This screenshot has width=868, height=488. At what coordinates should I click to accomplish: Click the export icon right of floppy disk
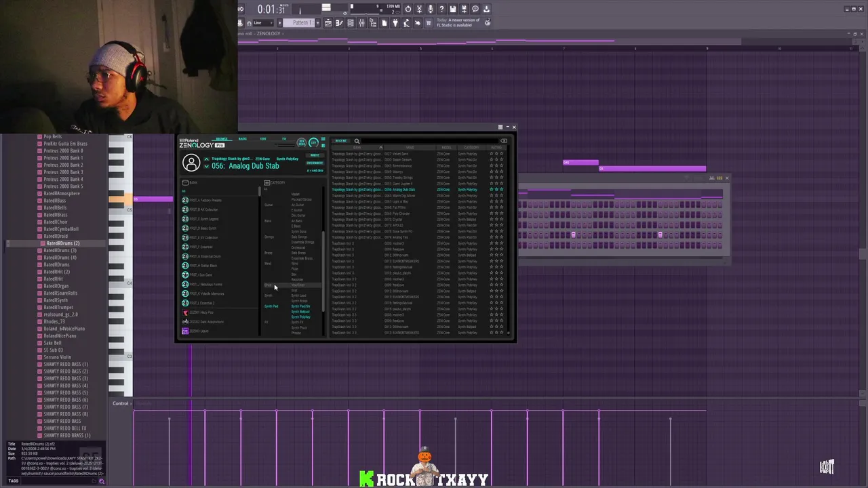point(465,9)
